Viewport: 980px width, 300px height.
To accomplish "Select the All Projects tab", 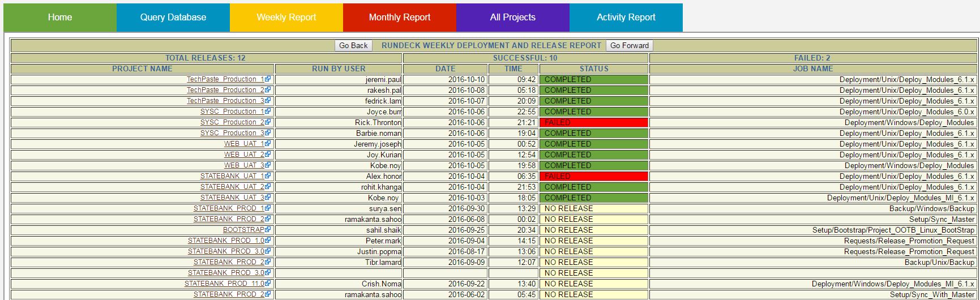I will pos(513,18).
